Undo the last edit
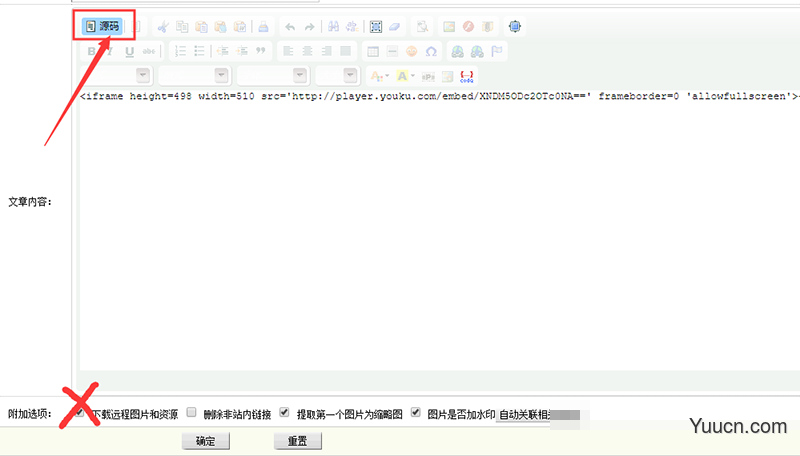 [x=290, y=27]
